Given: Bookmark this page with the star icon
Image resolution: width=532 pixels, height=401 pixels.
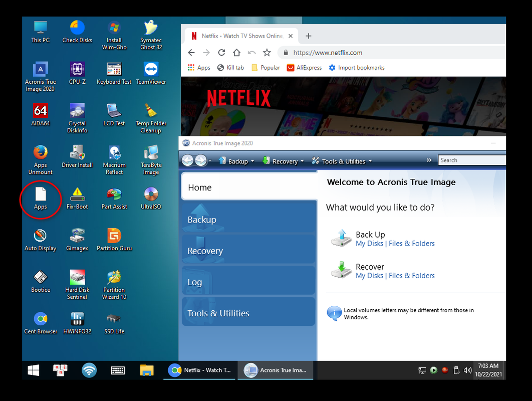Looking at the screenshot, I should [x=267, y=53].
